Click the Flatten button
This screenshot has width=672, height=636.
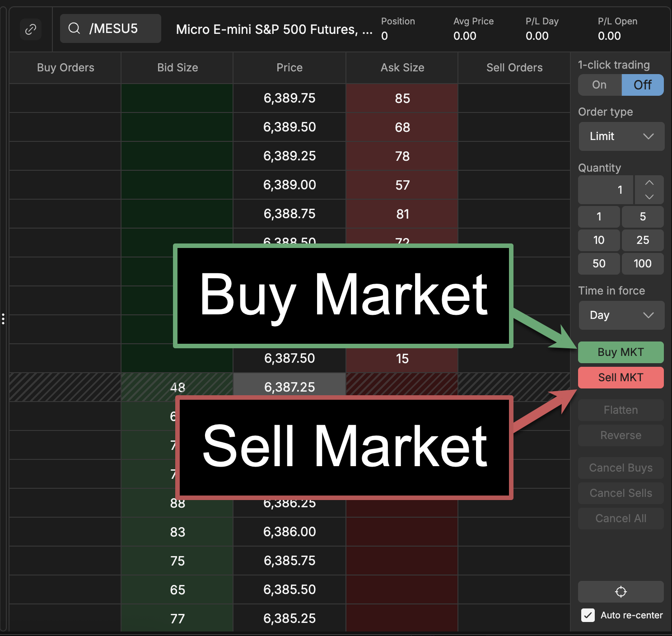coord(621,410)
